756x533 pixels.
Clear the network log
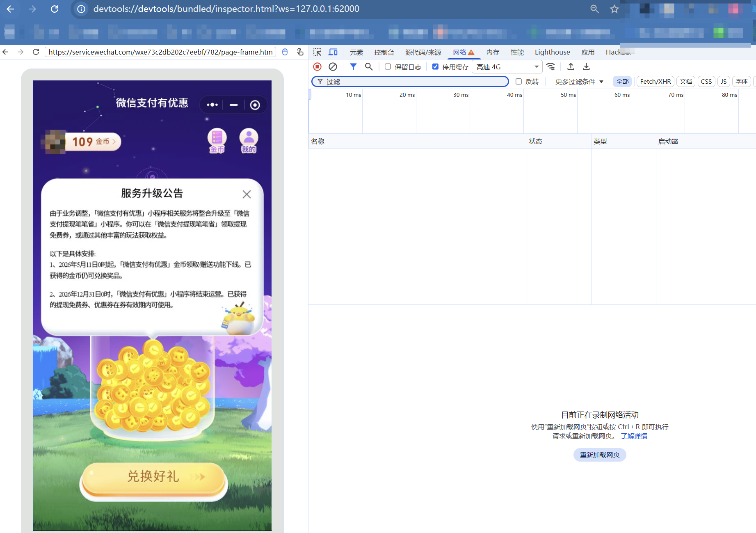tap(333, 66)
